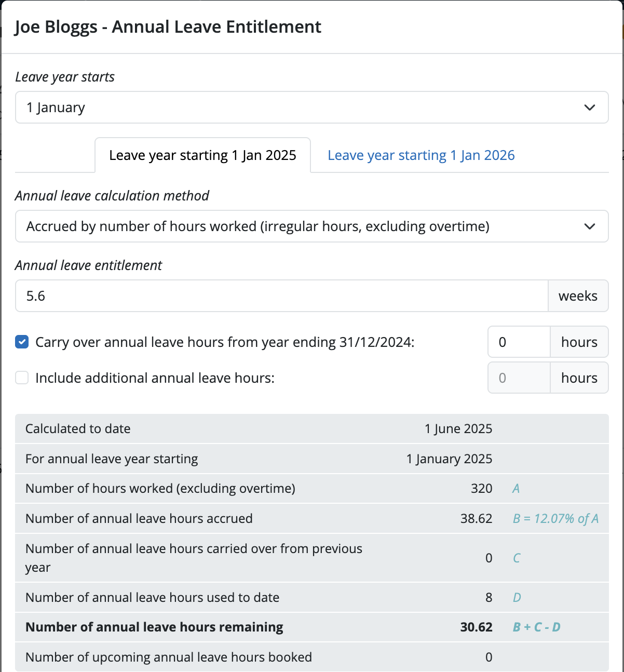
Task: Click the carry over hours input showing 0
Action: point(518,342)
